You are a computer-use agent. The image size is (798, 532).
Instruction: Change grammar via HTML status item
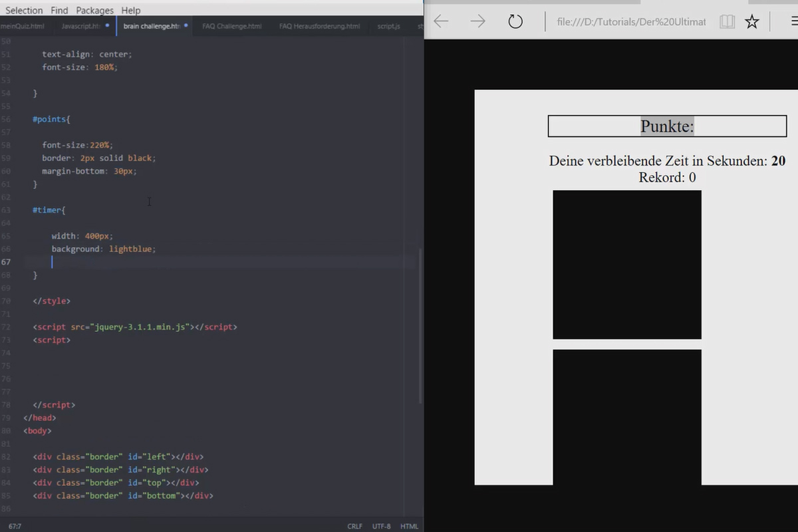(409, 526)
